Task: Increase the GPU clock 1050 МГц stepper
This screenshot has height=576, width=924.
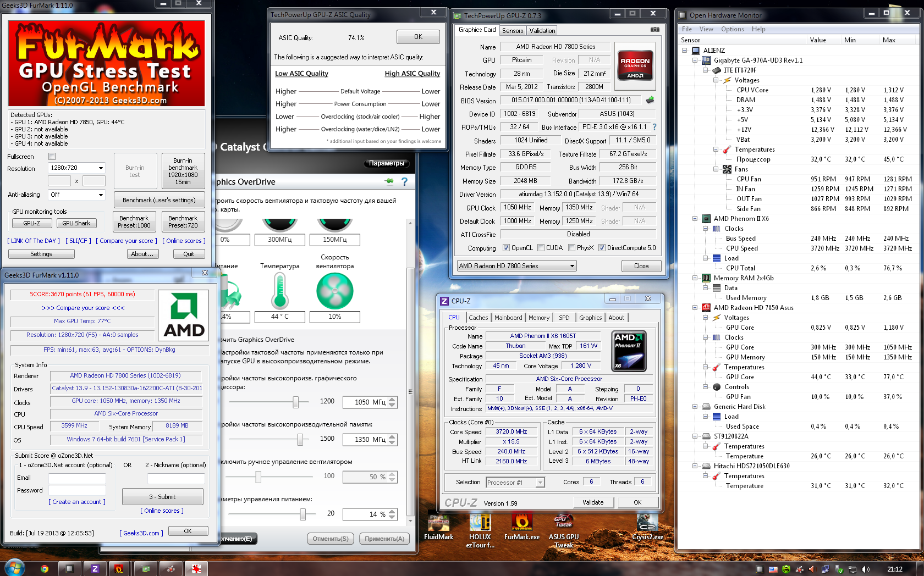Action: 392,400
